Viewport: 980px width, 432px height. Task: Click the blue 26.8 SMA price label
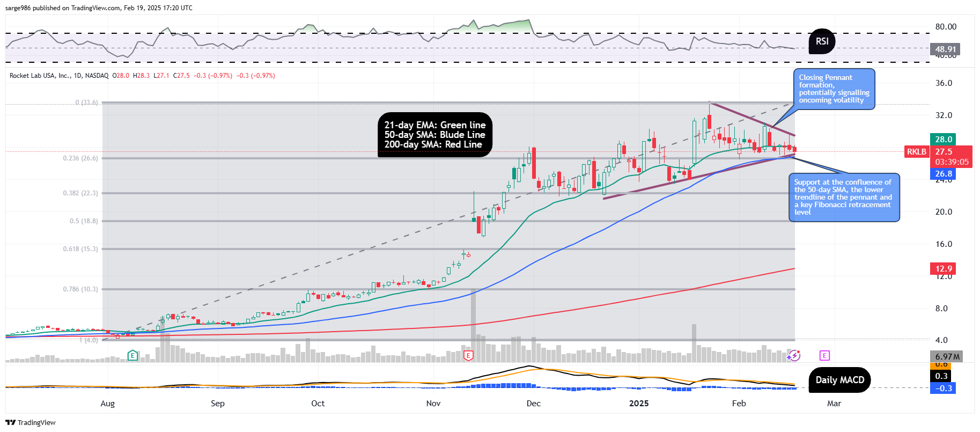[x=944, y=174]
